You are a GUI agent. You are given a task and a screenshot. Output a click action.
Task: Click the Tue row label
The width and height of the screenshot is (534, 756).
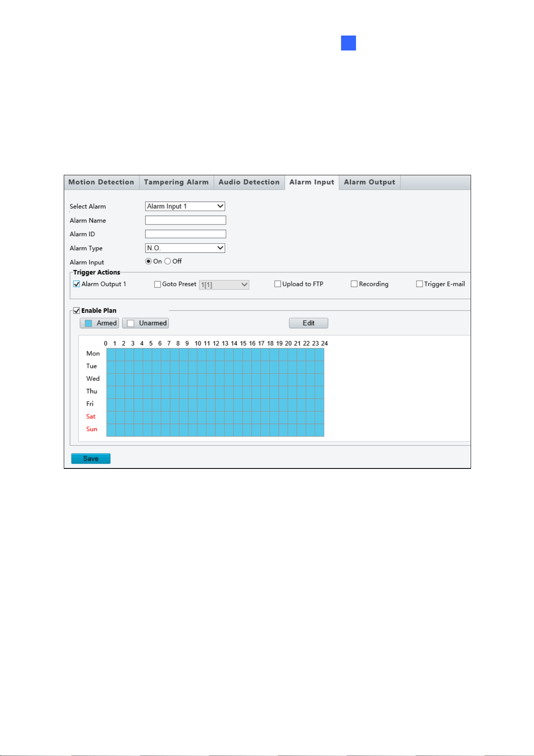(92, 366)
